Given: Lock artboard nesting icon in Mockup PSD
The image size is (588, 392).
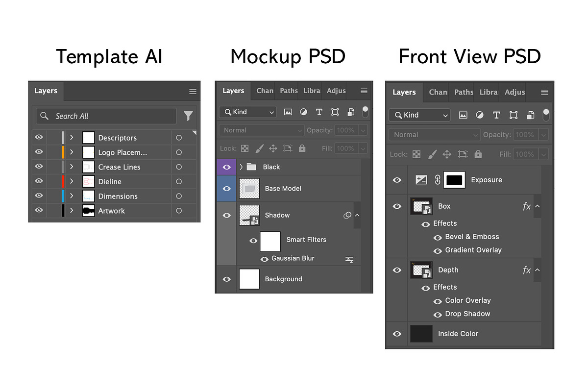Looking at the screenshot, I should [x=288, y=148].
